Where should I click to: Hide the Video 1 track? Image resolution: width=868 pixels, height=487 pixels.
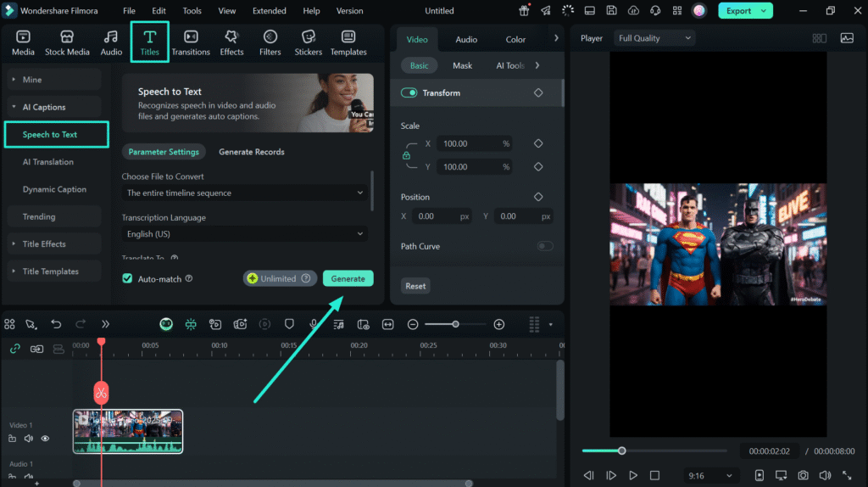click(x=46, y=439)
